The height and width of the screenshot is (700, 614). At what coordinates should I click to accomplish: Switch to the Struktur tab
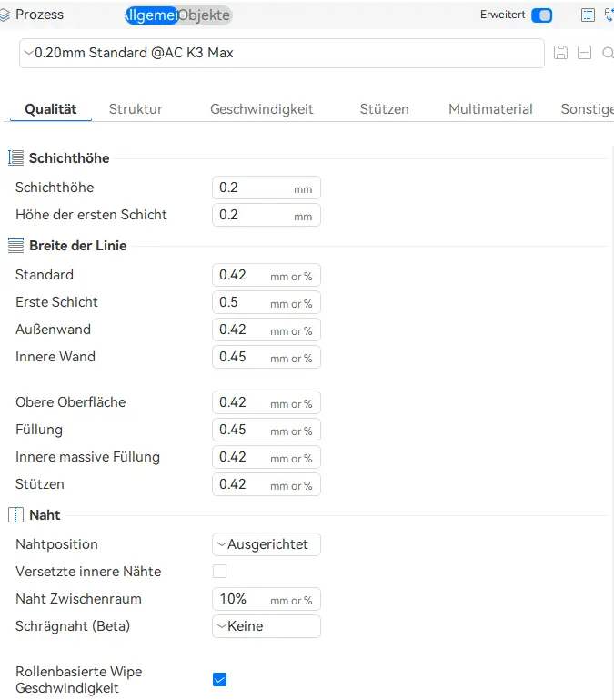coord(136,109)
